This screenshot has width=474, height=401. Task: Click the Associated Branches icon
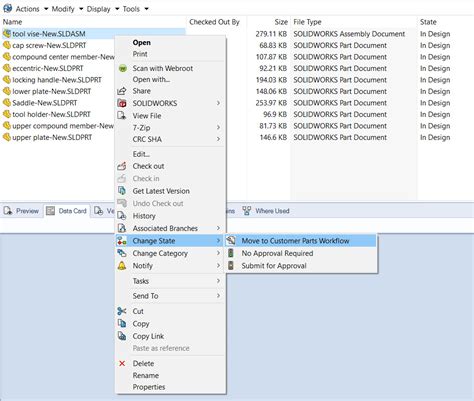[x=122, y=228]
